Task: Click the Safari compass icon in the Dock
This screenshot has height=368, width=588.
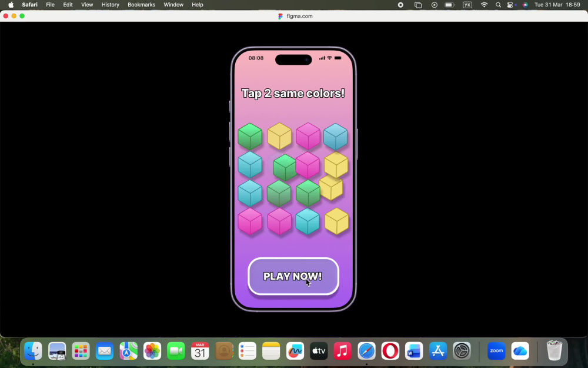Action: point(366,351)
